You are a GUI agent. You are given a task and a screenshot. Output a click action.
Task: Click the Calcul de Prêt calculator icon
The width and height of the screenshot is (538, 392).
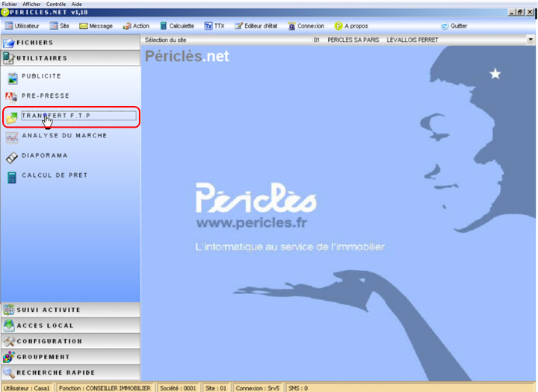pyautogui.click(x=12, y=177)
